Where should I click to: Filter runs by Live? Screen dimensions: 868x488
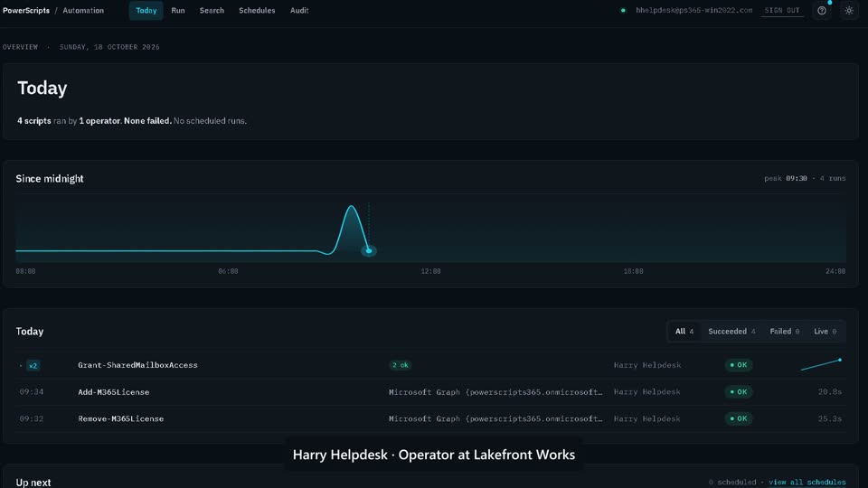[x=825, y=332]
